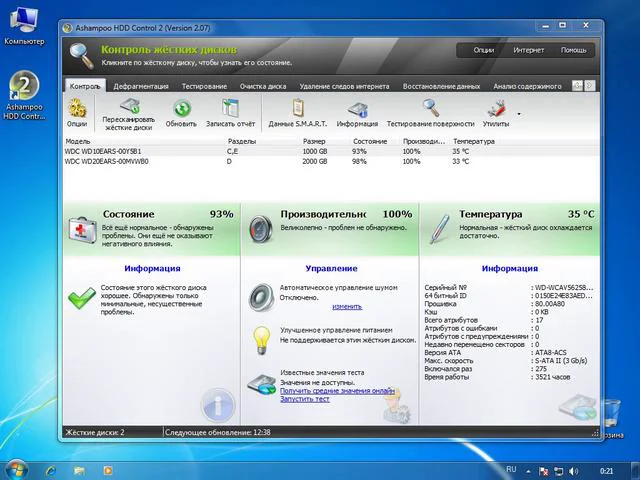Switch to the Дефрагментация tab

tap(141, 86)
